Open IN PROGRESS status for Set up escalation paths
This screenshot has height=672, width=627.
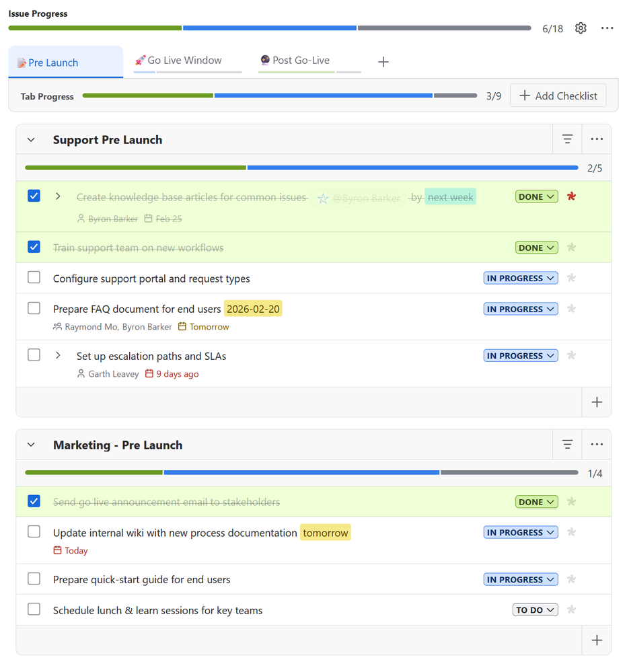point(521,356)
